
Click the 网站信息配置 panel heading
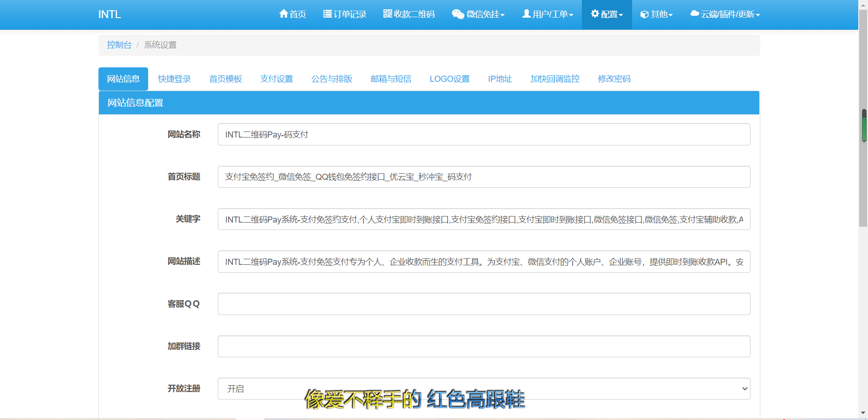point(429,103)
